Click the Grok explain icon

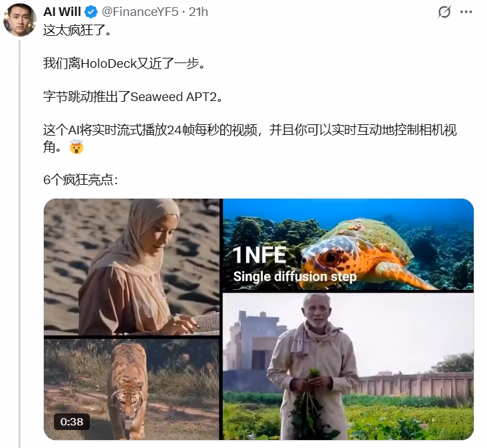click(444, 12)
